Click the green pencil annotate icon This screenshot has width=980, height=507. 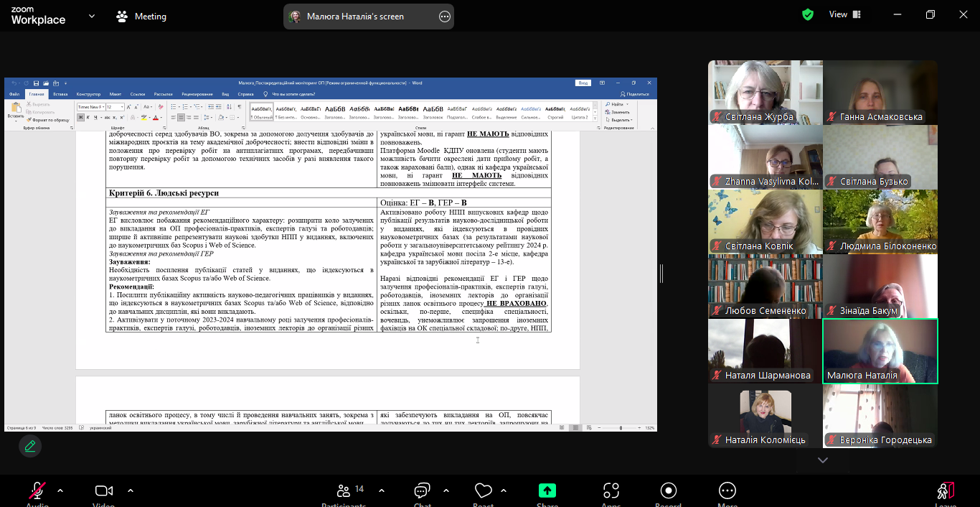coord(30,446)
